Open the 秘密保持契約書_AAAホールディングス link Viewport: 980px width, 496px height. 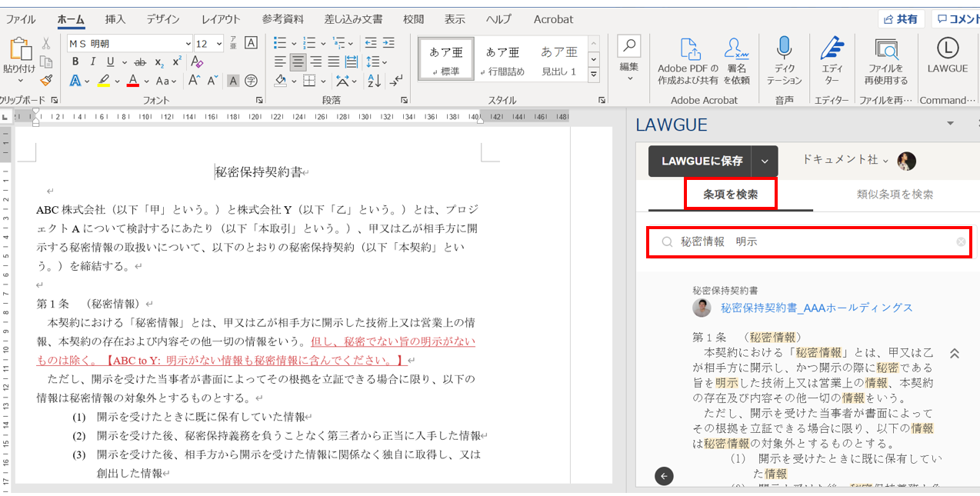(x=816, y=308)
